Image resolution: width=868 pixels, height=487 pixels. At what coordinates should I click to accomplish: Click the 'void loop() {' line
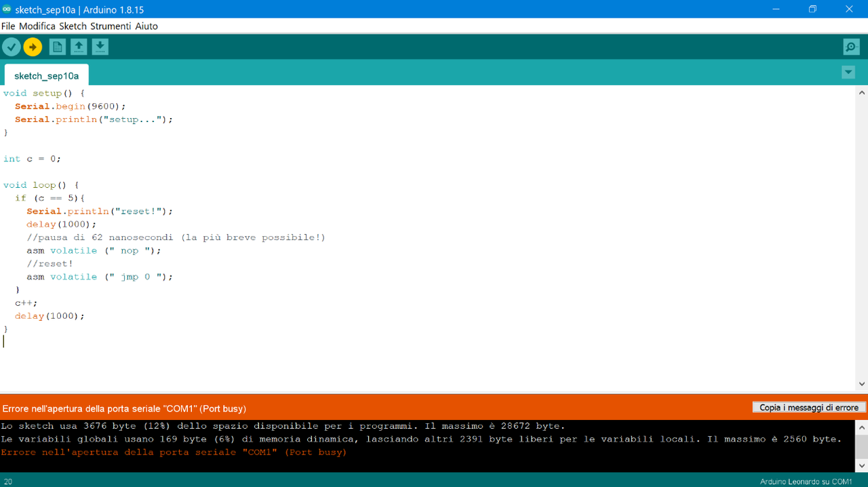[41, 185]
